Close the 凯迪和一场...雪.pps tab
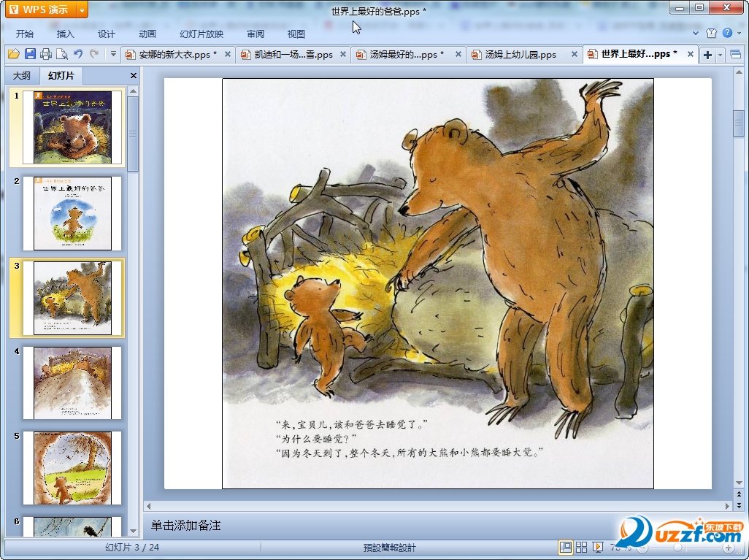This screenshot has width=749, height=560. pos(343,55)
